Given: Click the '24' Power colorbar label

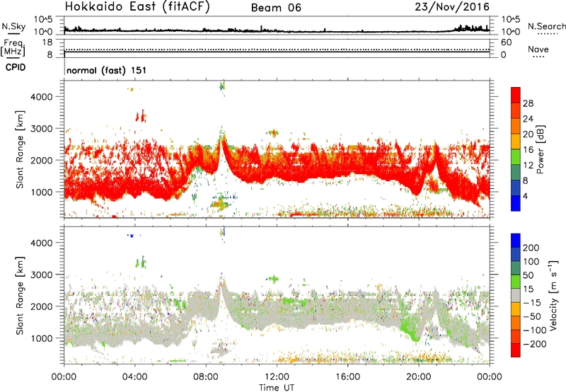Looking at the screenshot, I should point(528,119).
